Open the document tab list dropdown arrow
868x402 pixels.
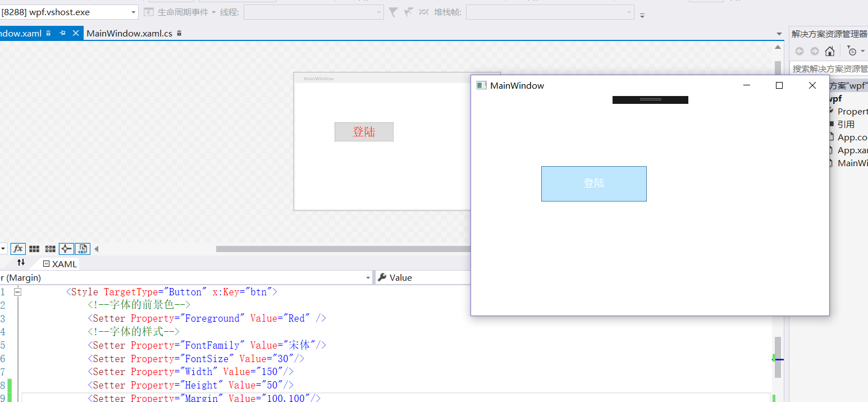pos(779,34)
